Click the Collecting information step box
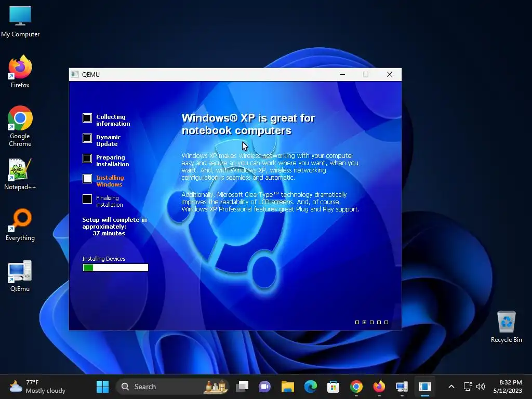The height and width of the screenshot is (399, 532). 87,118
